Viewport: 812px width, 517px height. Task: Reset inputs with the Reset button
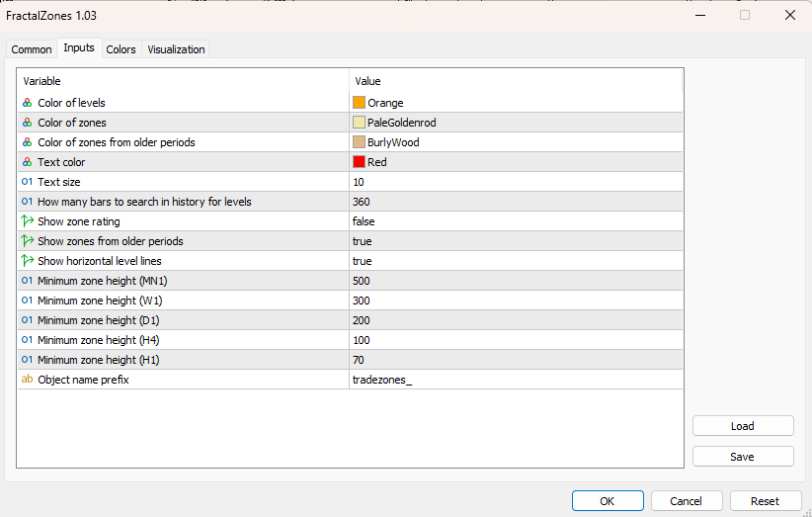(766, 501)
